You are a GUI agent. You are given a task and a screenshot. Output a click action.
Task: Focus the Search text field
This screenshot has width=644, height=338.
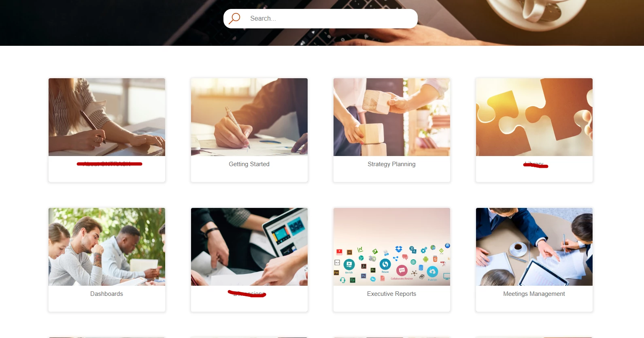click(331, 19)
